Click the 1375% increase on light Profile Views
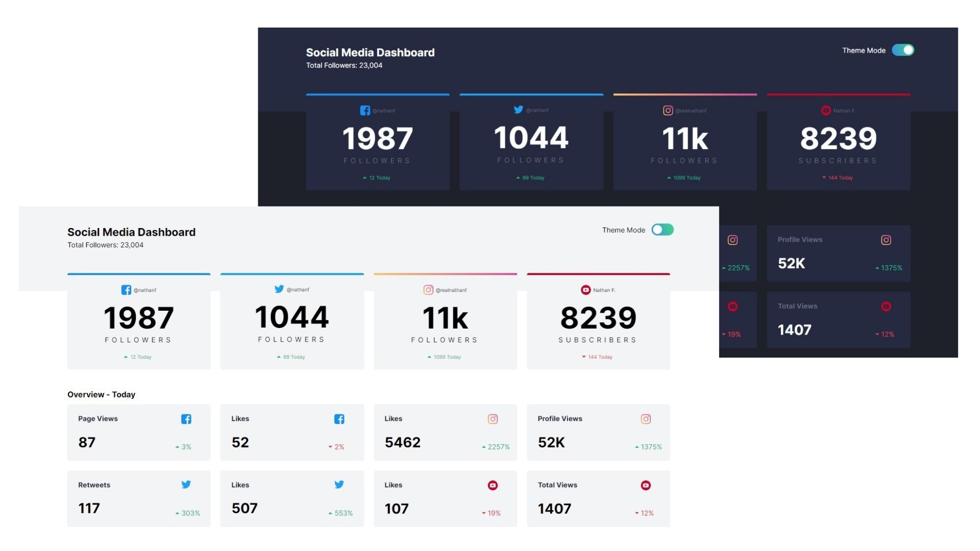980x551 pixels. point(651,447)
